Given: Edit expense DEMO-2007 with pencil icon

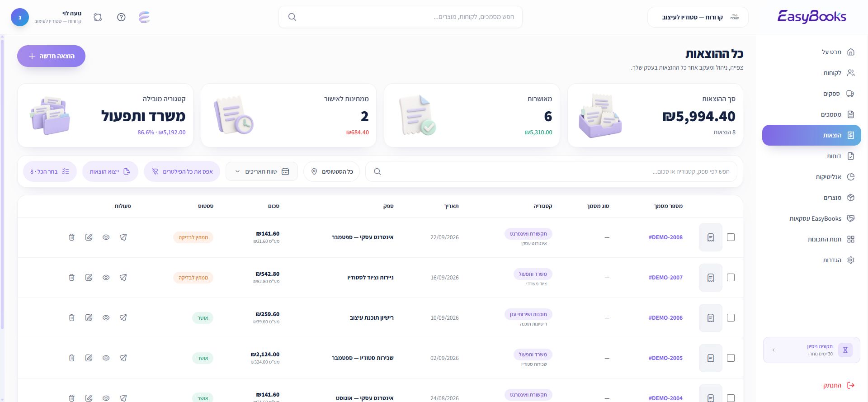Looking at the screenshot, I should coord(89,278).
